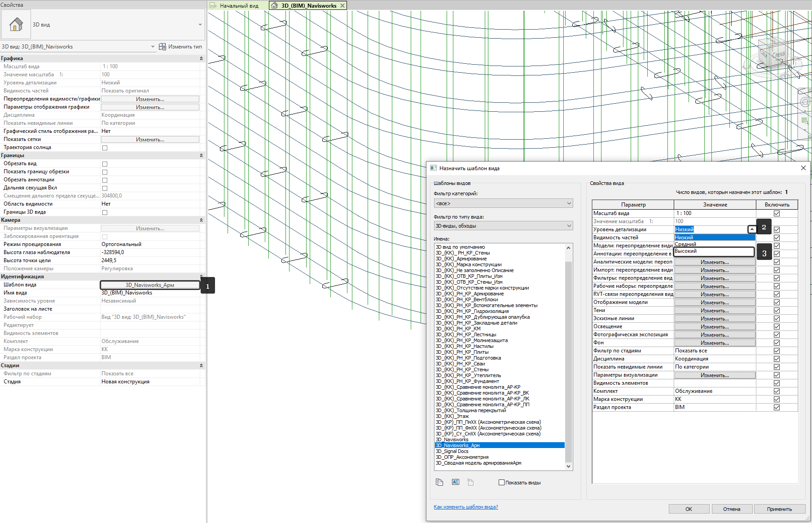Click the 'Изменить тип' edit type icon
This screenshot has height=523, width=812.
162,47
